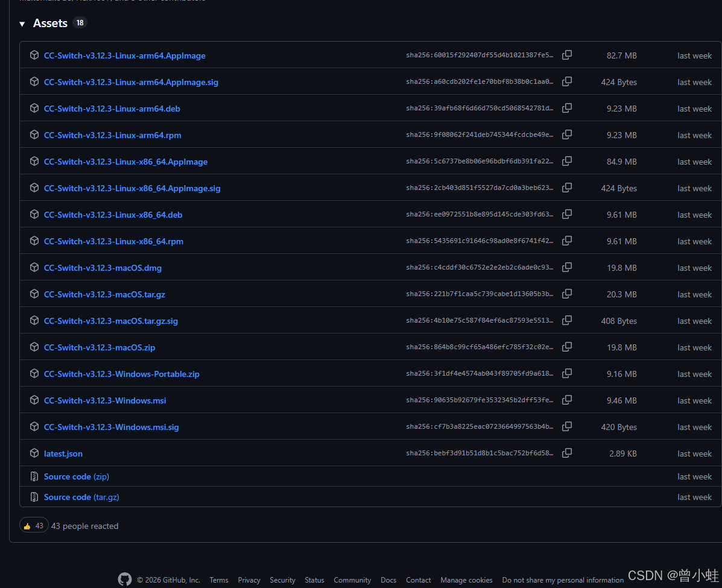
Task: Copy sha256 of macOS.dmg
Action: [x=567, y=268]
